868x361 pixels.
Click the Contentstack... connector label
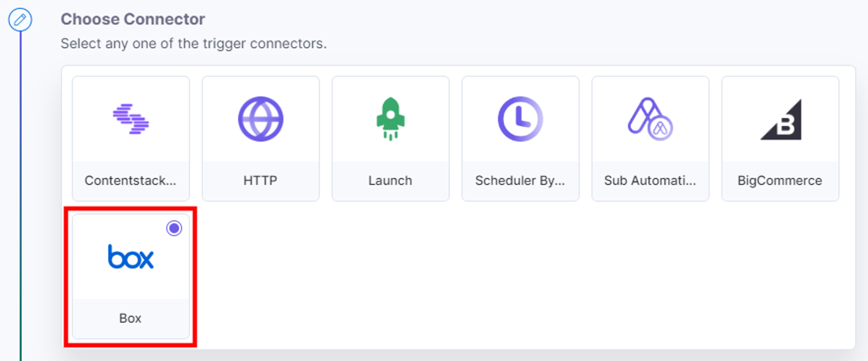[130, 181]
